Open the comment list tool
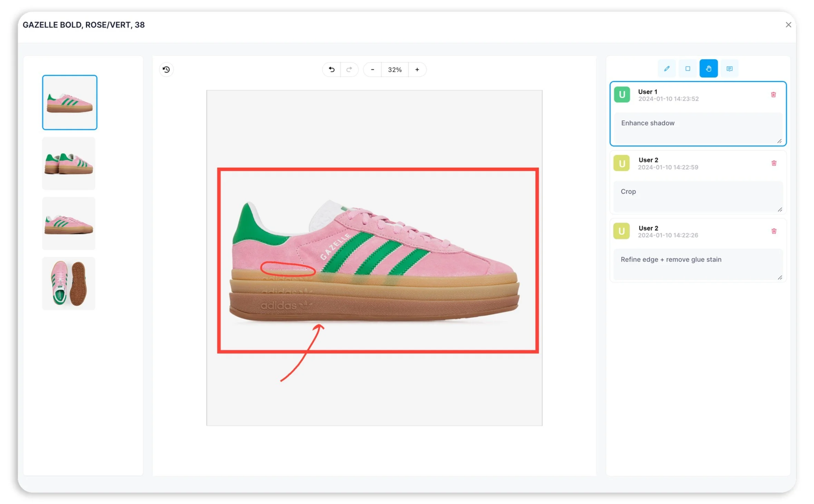 [729, 69]
